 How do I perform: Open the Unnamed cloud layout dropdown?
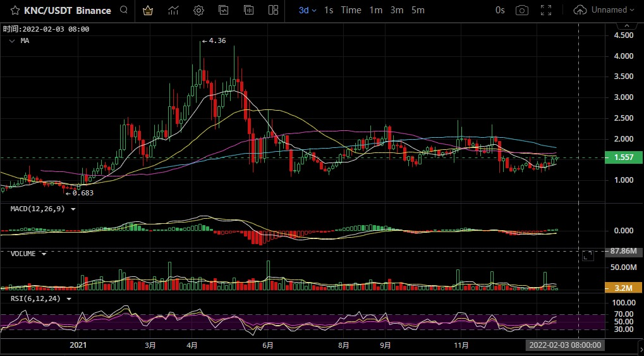(605, 10)
